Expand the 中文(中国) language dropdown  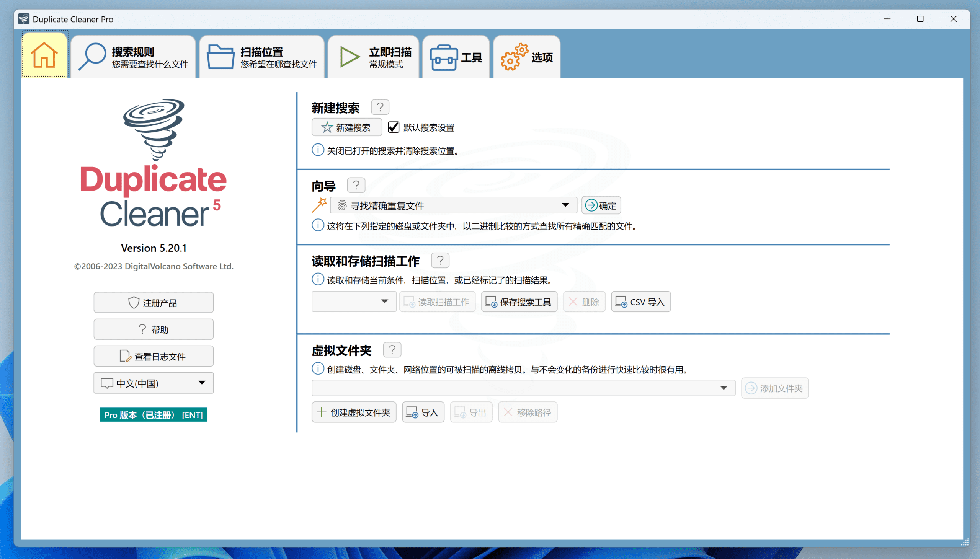click(x=154, y=383)
